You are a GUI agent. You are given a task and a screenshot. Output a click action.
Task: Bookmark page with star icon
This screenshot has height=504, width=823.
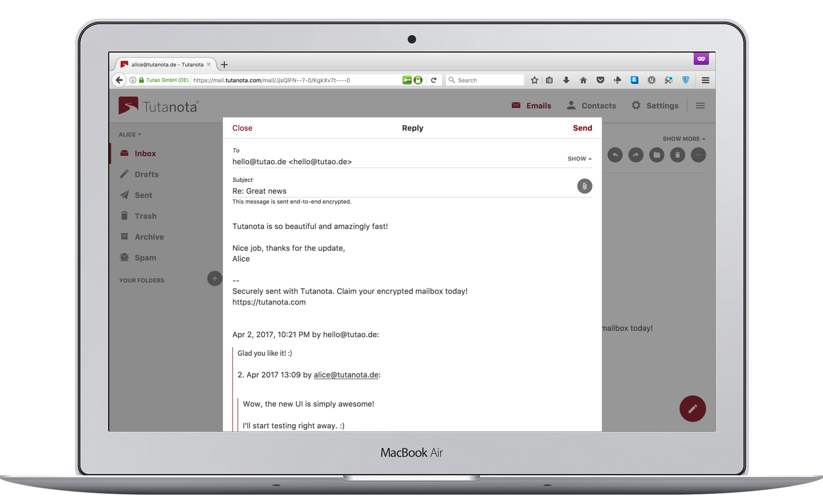click(x=534, y=80)
